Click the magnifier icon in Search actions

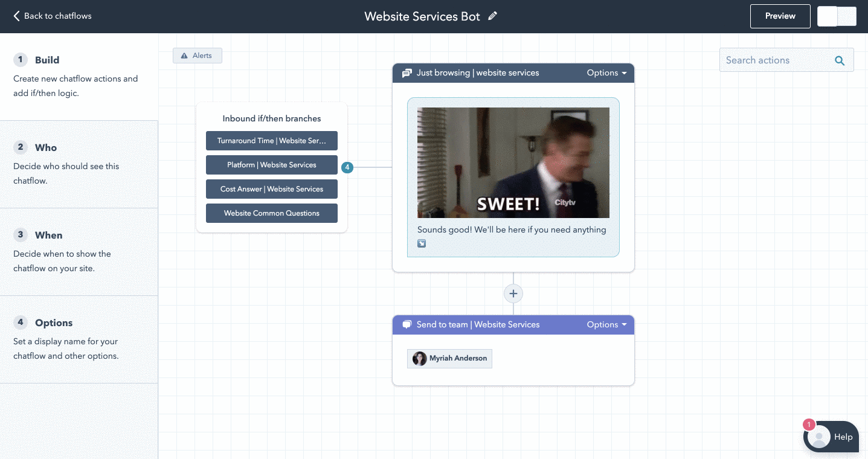point(839,60)
